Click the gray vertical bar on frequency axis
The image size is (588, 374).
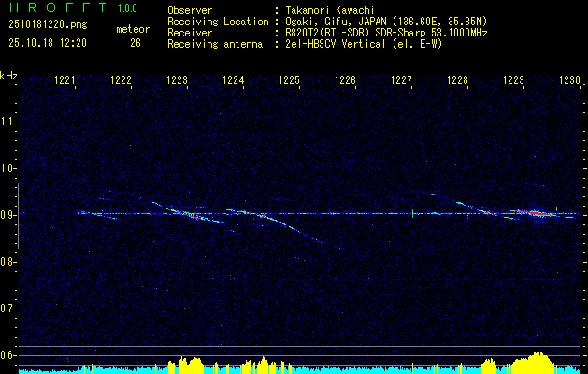pyautogui.click(x=18, y=216)
